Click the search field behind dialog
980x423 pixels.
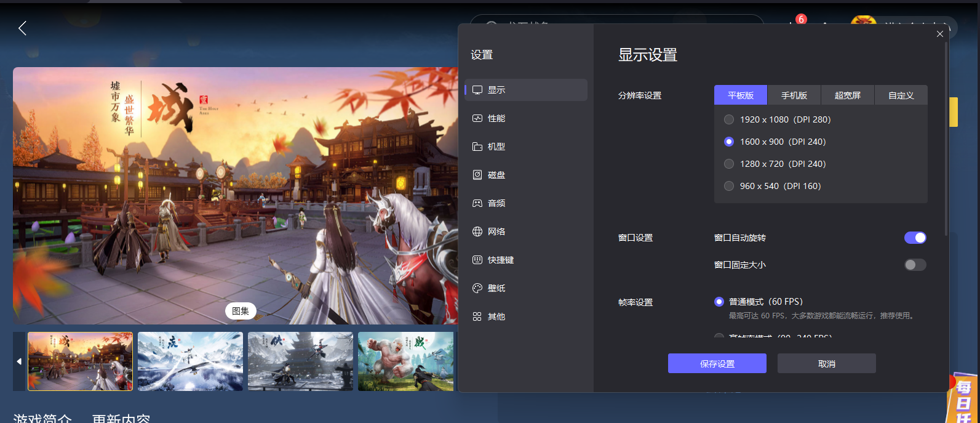pos(616,19)
